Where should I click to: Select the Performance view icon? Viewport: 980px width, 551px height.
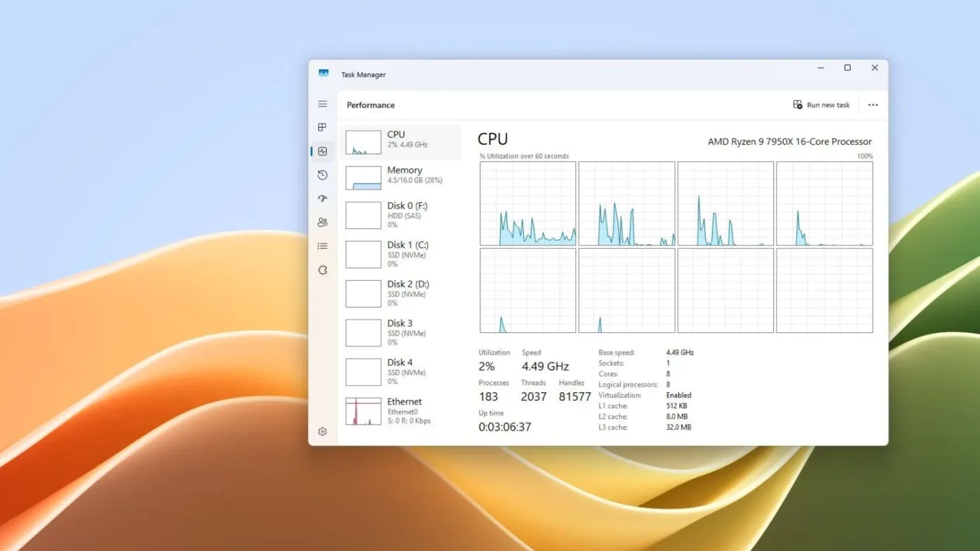pos(323,151)
